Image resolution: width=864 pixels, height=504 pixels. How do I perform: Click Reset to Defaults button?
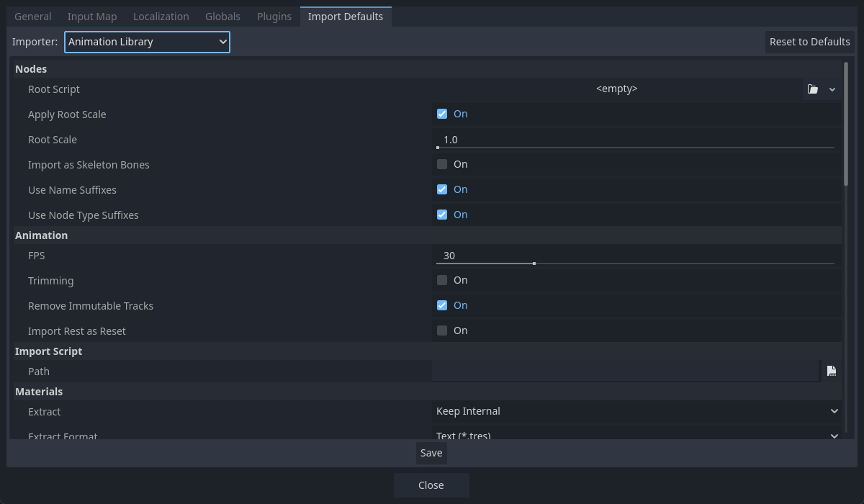point(809,42)
